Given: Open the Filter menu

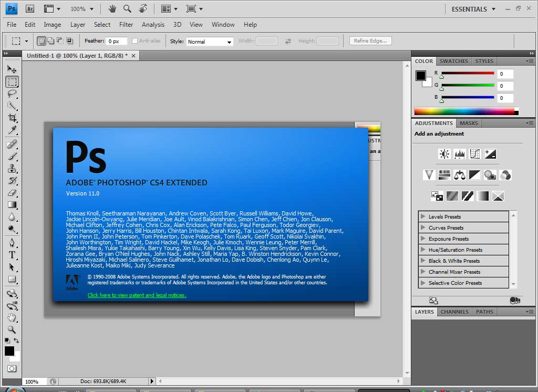Looking at the screenshot, I should [126, 25].
